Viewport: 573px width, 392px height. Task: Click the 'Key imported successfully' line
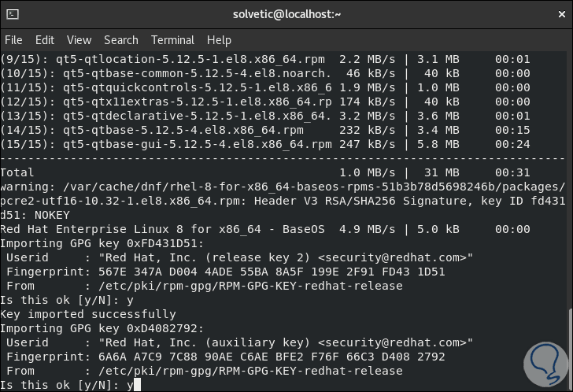[x=88, y=314]
